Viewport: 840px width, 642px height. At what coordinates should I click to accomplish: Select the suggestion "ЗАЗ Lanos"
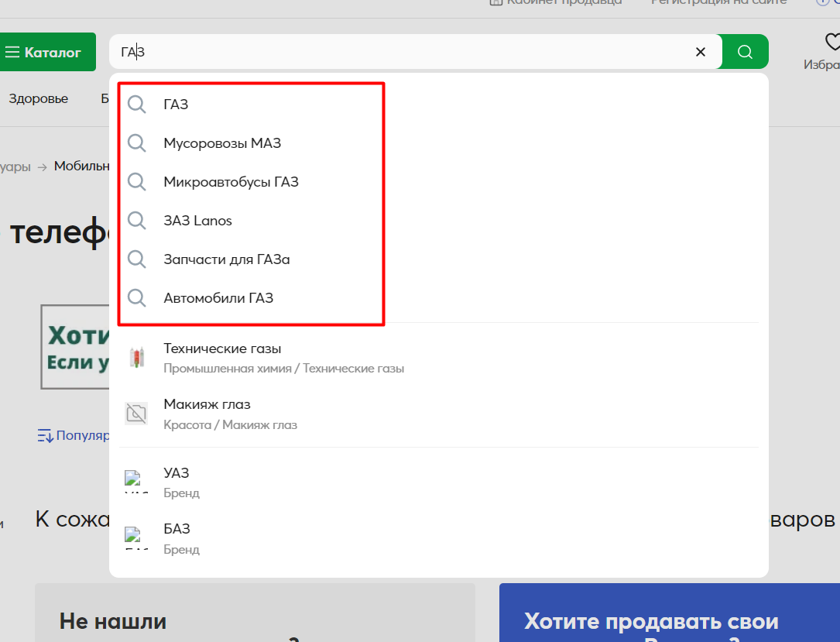pyautogui.click(x=197, y=220)
